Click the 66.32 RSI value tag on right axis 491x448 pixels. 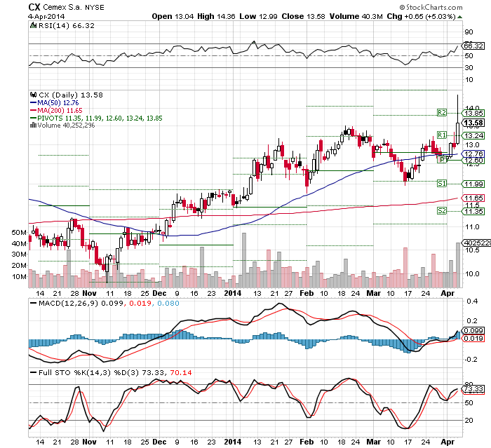point(473,46)
